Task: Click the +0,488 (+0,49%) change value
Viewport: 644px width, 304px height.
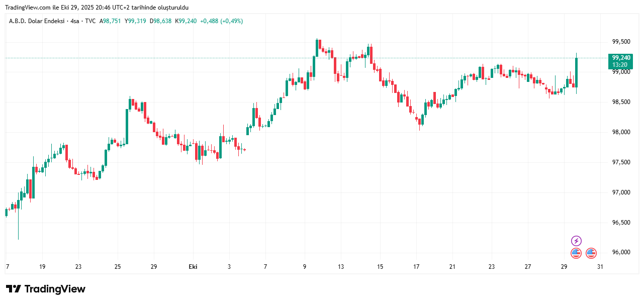Action: [221, 21]
